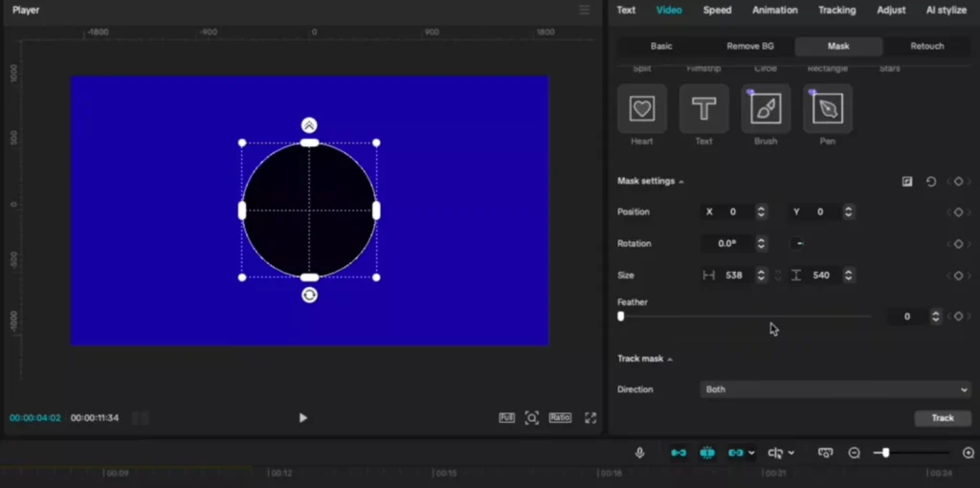Image resolution: width=980 pixels, height=488 pixels.
Task: Select the Brush mask tool
Action: 766,109
